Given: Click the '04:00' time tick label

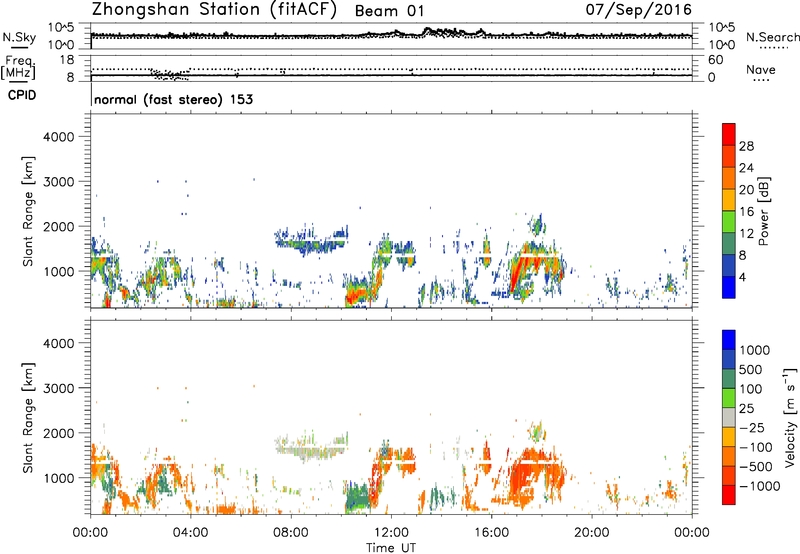Looking at the screenshot, I should point(190,533).
